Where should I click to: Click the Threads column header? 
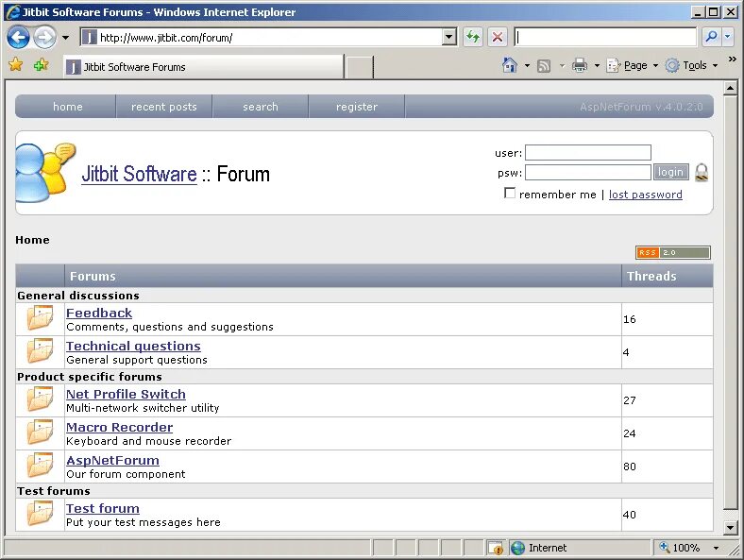[668, 276]
